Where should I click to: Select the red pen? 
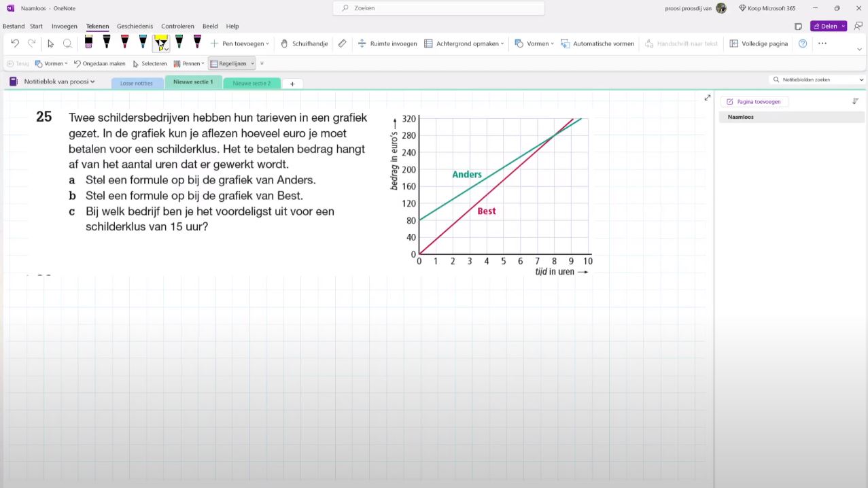pyautogui.click(x=124, y=42)
